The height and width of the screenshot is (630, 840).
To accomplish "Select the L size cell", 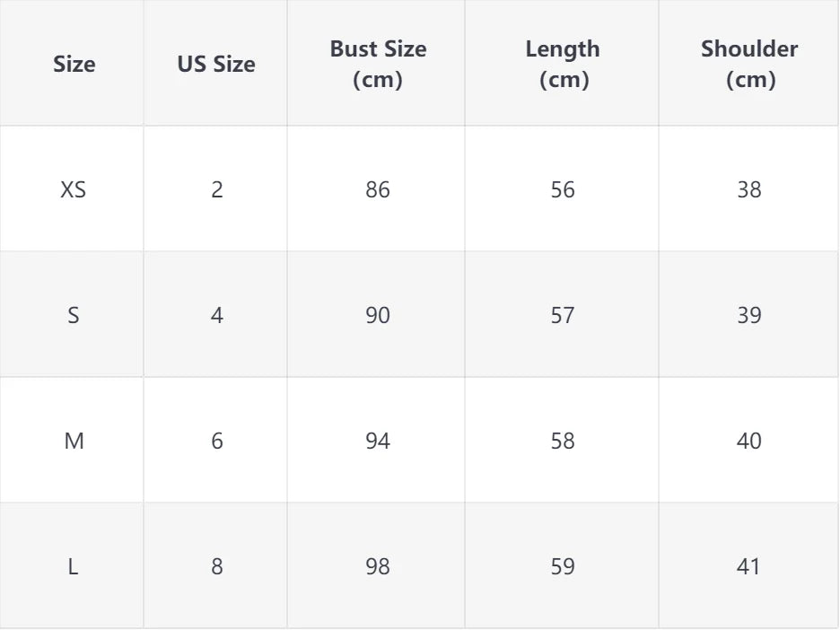I will (74, 566).
